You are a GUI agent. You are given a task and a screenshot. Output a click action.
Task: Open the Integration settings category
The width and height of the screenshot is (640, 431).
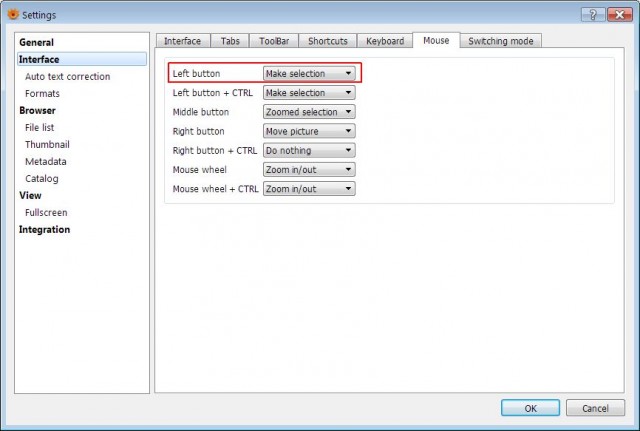[x=44, y=229]
